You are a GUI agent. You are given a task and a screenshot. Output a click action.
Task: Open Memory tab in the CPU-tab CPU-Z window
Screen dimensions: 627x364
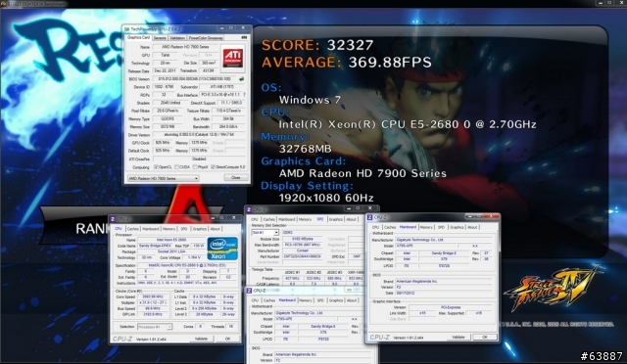pos(169,229)
